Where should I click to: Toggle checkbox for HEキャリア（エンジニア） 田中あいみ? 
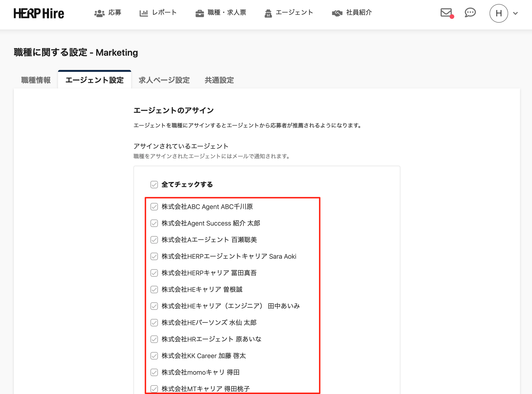(x=154, y=306)
